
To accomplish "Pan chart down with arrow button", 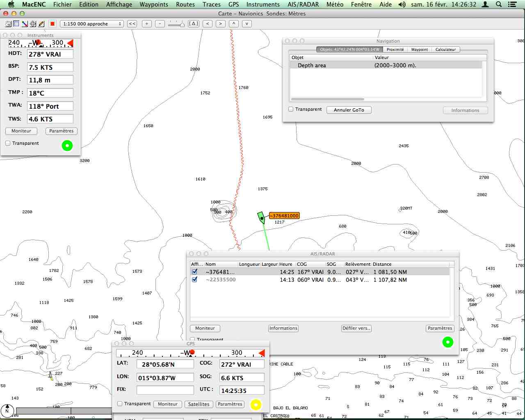I will [x=247, y=24].
